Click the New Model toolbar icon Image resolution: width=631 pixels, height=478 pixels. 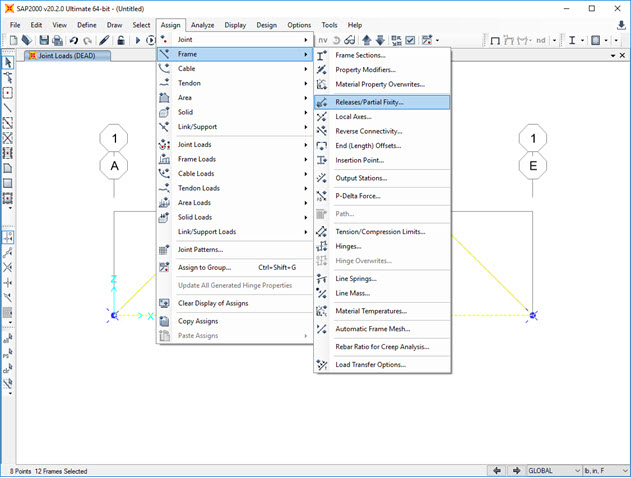14,40
